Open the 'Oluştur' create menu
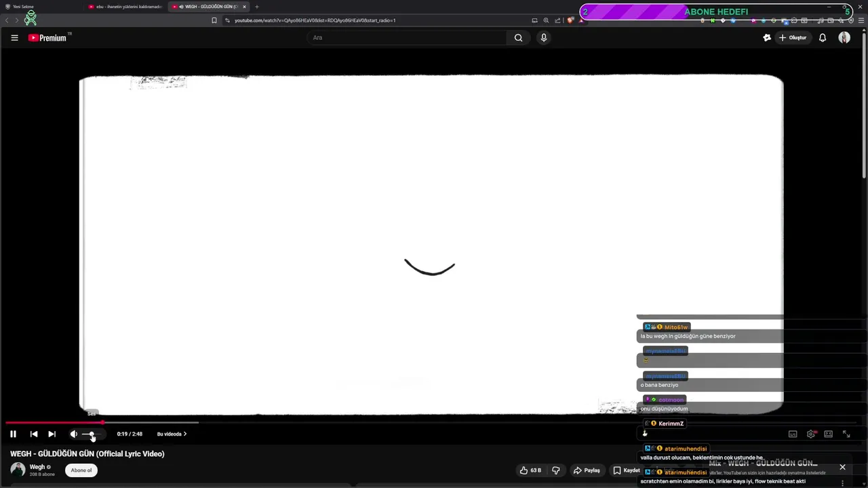The width and height of the screenshot is (868, 488). point(793,38)
